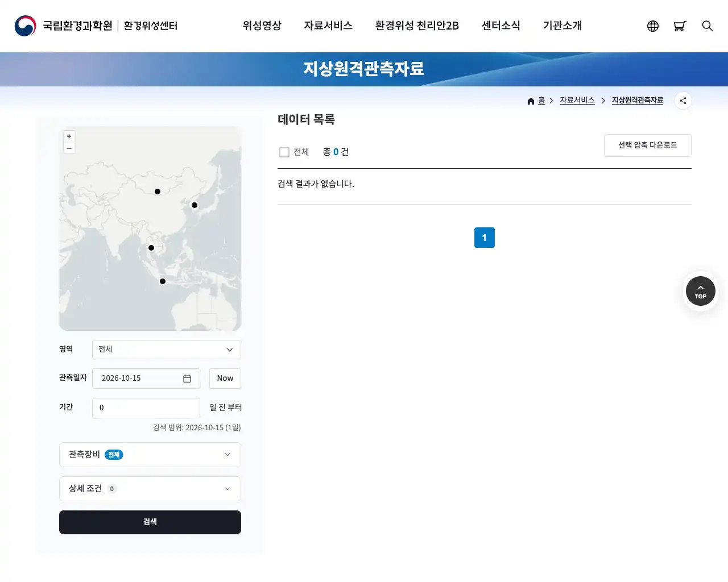Click the 데이터 목록 heading
The image size is (728, 582).
[x=306, y=119]
